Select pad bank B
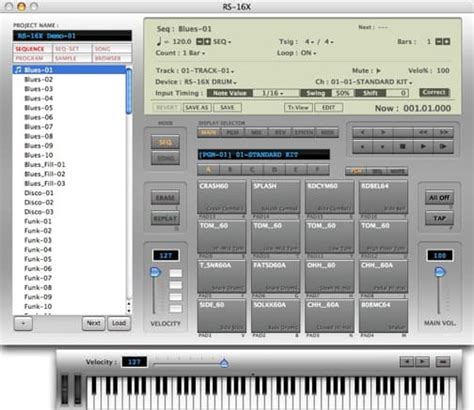 tap(230, 170)
